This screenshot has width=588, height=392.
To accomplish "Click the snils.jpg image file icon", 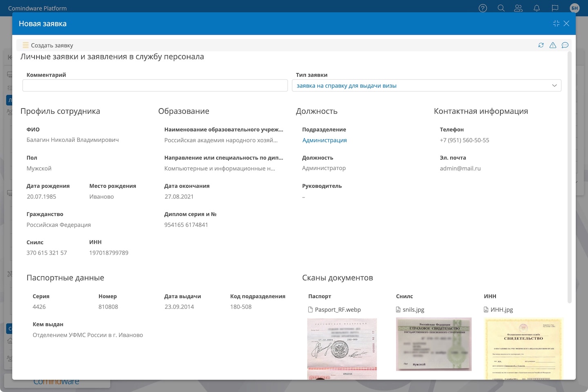I will click(x=398, y=310).
